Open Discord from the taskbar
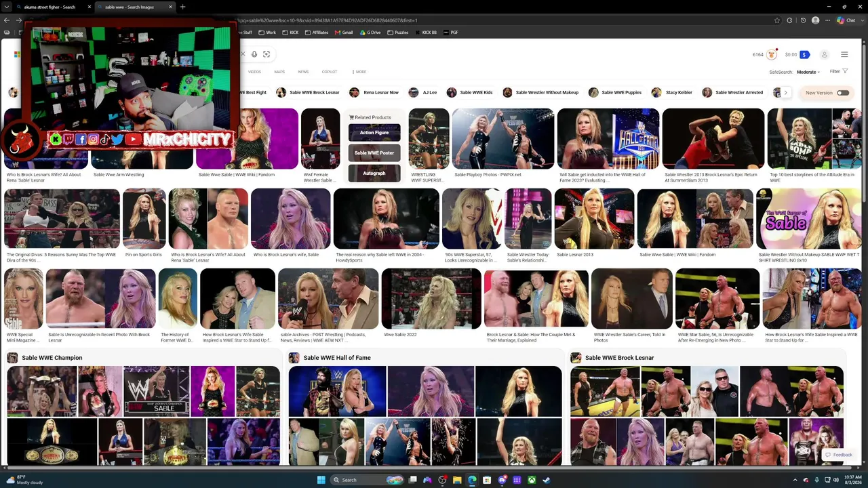This screenshot has height=488, width=868. click(502, 480)
